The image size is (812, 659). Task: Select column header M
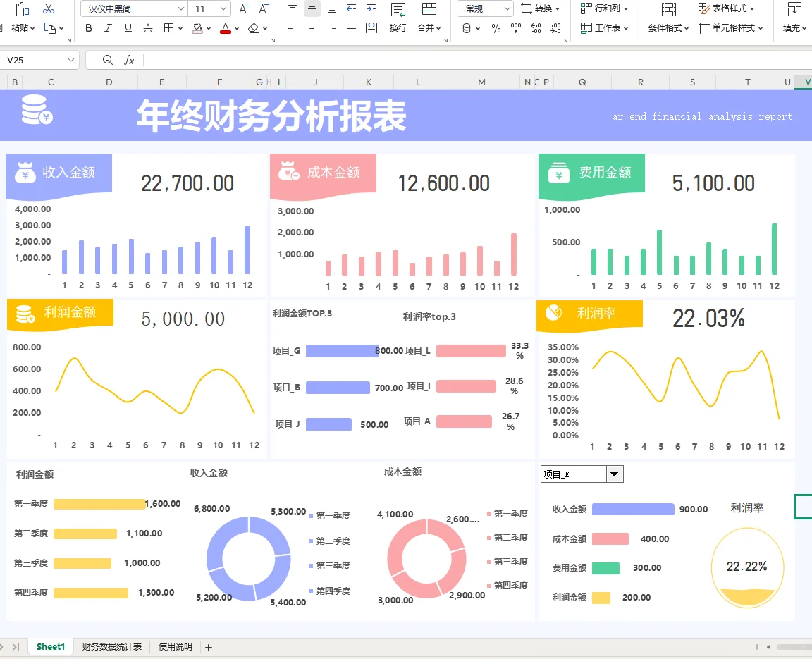(x=481, y=82)
